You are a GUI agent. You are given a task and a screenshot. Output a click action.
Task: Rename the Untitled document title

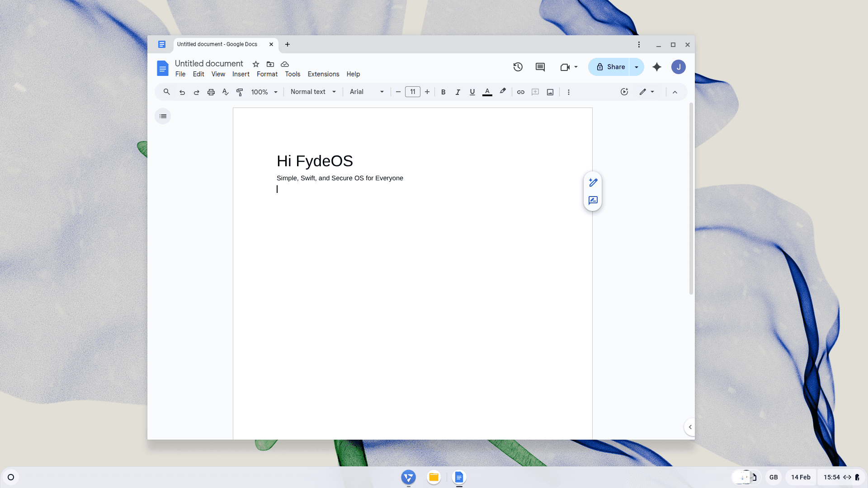[x=208, y=63]
